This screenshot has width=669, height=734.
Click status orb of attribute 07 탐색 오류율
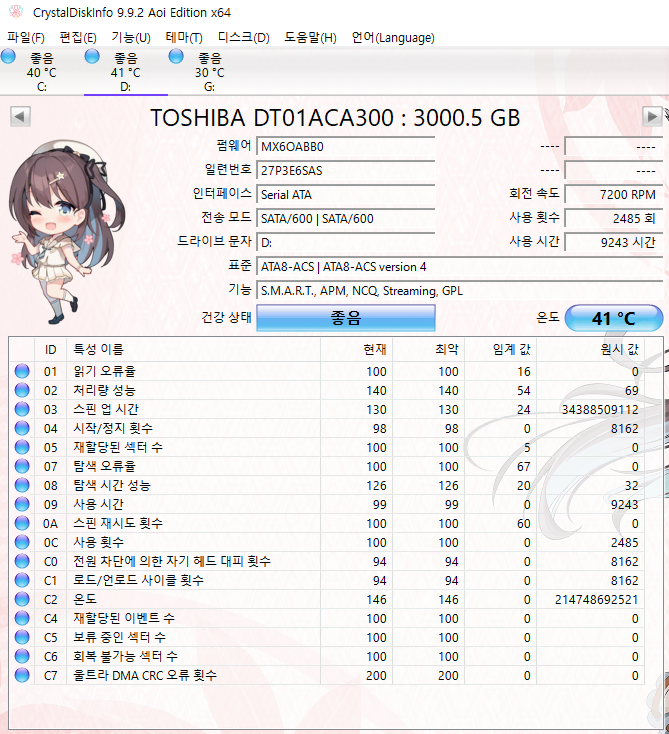[22, 466]
